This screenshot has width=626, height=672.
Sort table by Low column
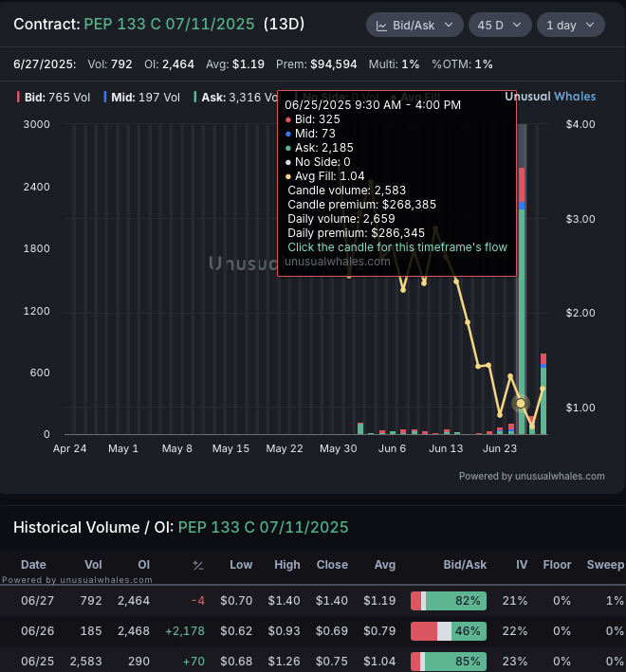pos(241,565)
